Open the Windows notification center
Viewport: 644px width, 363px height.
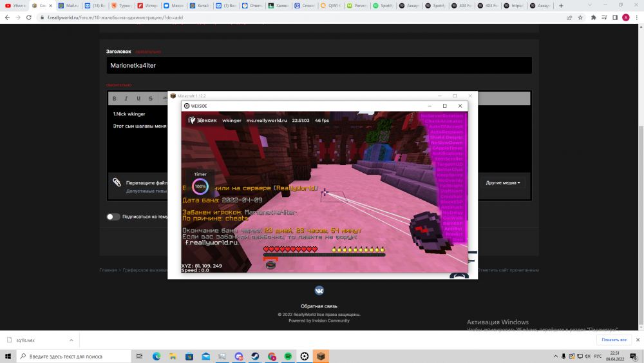click(634, 357)
